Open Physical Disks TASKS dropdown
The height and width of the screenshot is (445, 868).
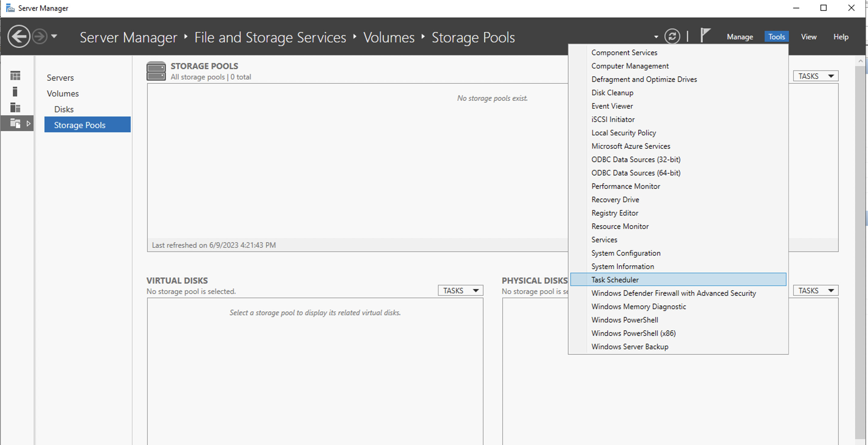(815, 291)
